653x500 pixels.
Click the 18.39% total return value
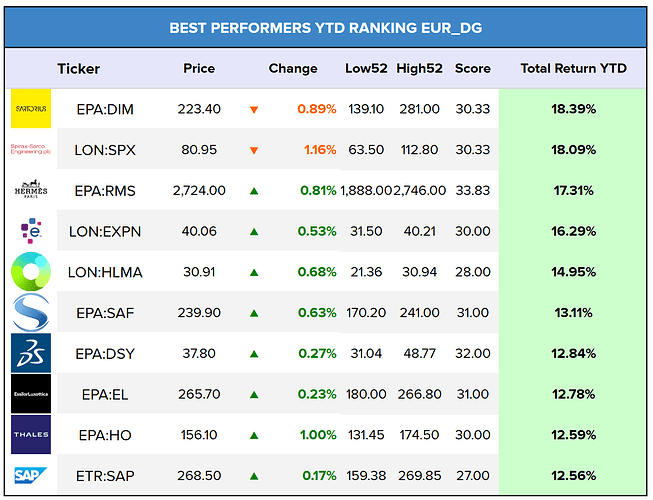573,109
